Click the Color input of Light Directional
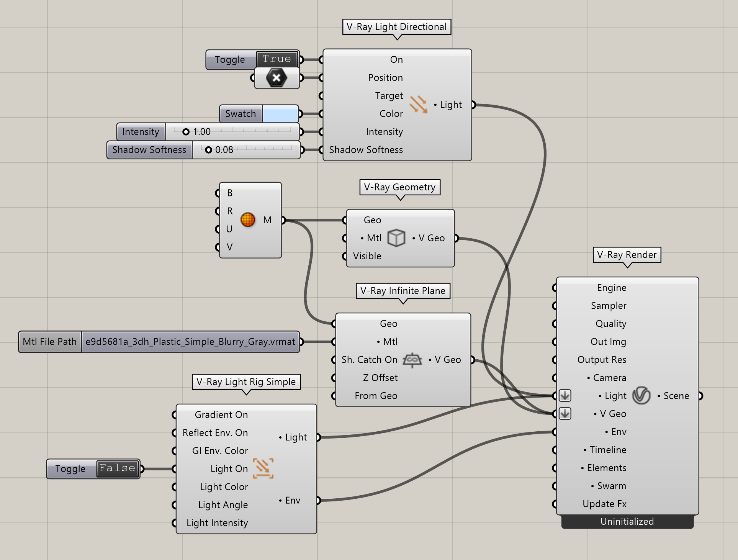This screenshot has height=560, width=738. 391,114
